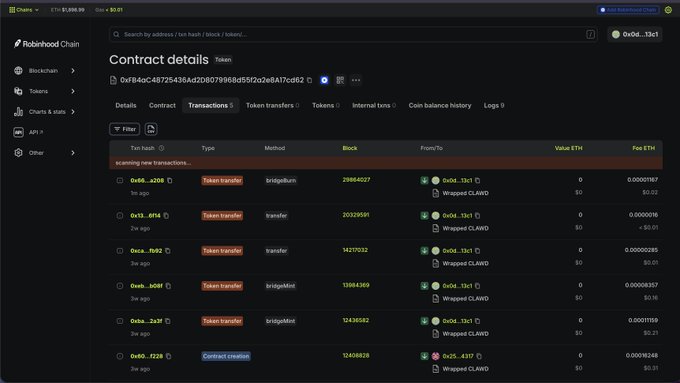Expand the Blockchain sidebar menu
Viewport: 680px width, 383px height.
[44, 70]
